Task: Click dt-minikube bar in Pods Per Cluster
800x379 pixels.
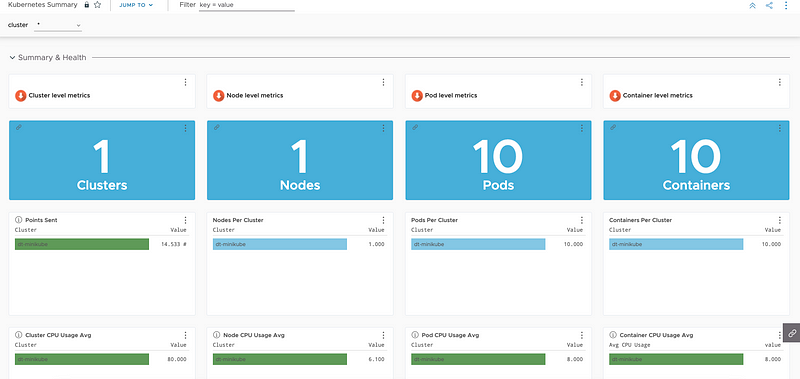Action: pos(478,244)
